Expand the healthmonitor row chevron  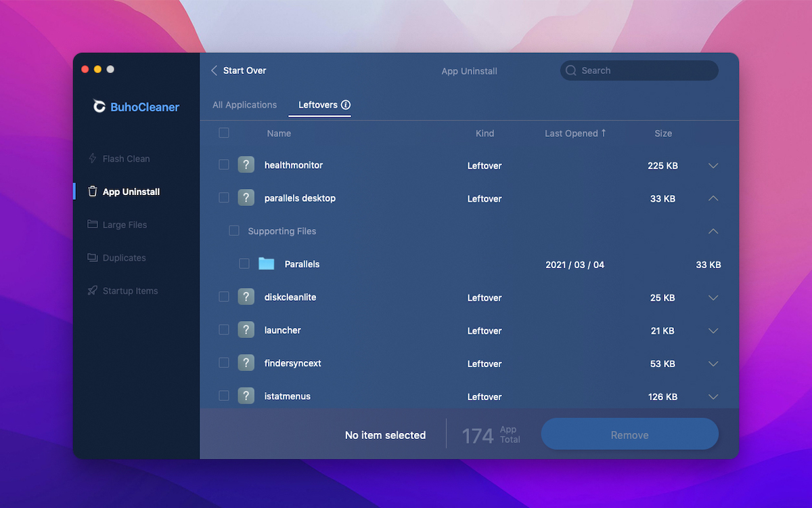[x=713, y=165]
